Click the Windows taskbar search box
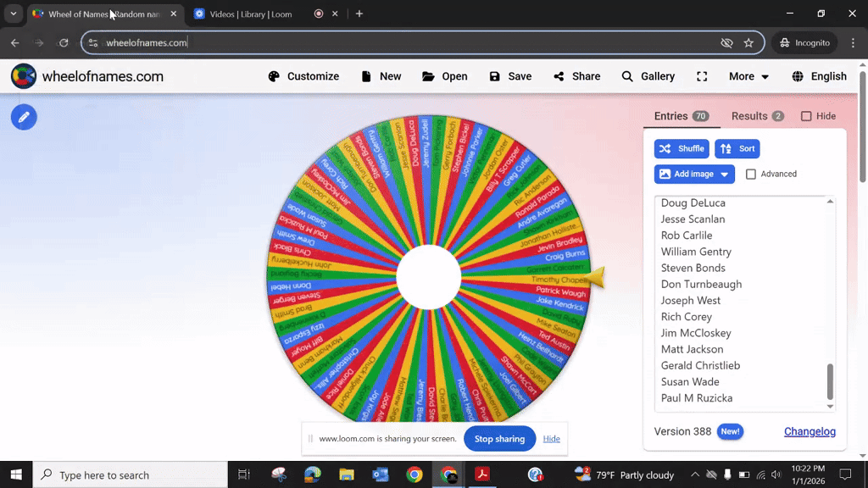The width and height of the screenshot is (868, 488). click(130, 474)
